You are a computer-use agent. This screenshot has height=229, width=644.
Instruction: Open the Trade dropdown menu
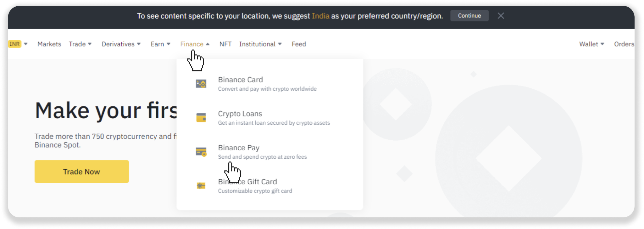(x=80, y=44)
